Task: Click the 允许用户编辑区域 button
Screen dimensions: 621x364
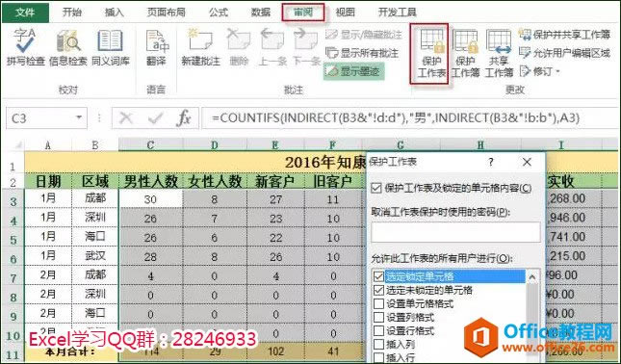Action: tap(564, 53)
